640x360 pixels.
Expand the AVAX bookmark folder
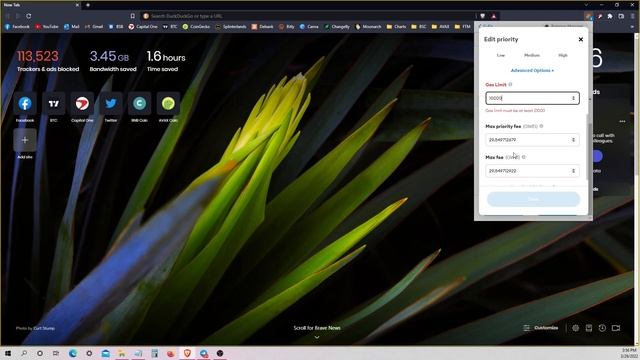pyautogui.click(x=440, y=27)
